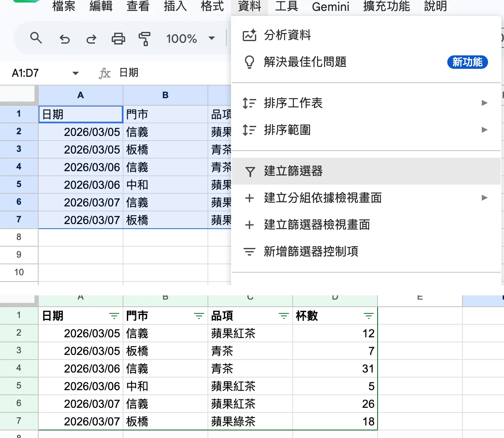Click the 新功能 badge
504x438 pixels.
[x=467, y=62]
